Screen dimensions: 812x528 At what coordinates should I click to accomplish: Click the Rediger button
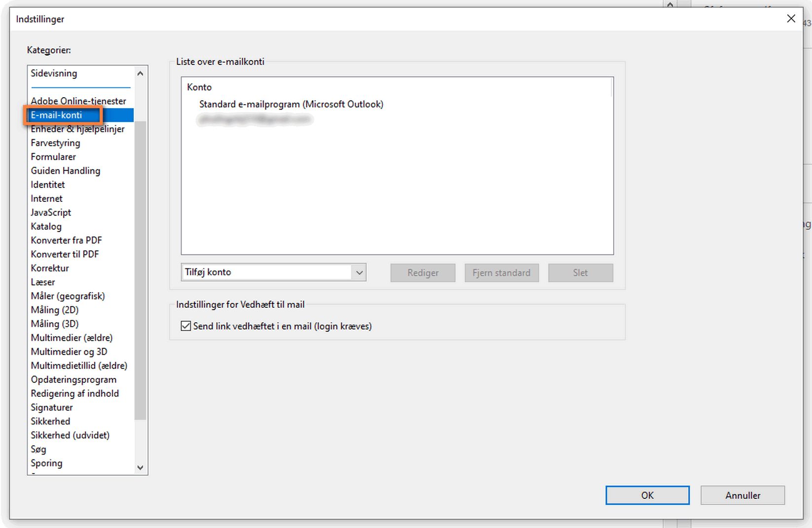tap(423, 273)
